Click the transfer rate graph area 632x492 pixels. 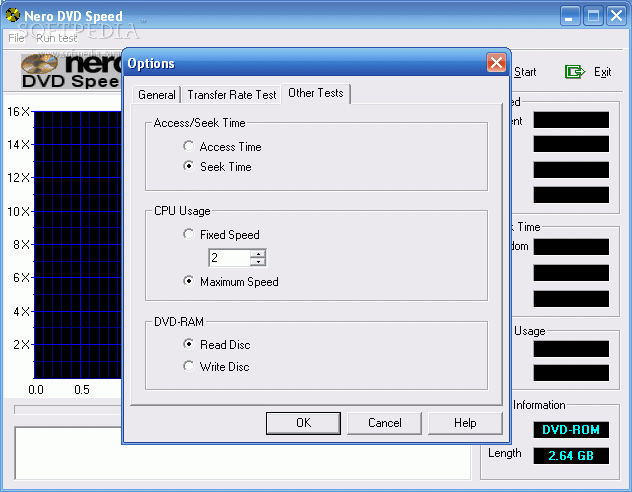(x=77, y=245)
